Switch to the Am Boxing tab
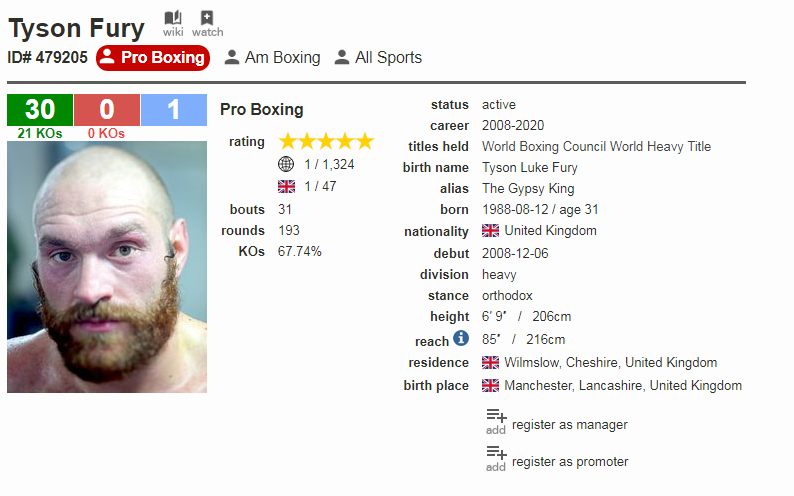This screenshot has height=496, width=794. 272,58
